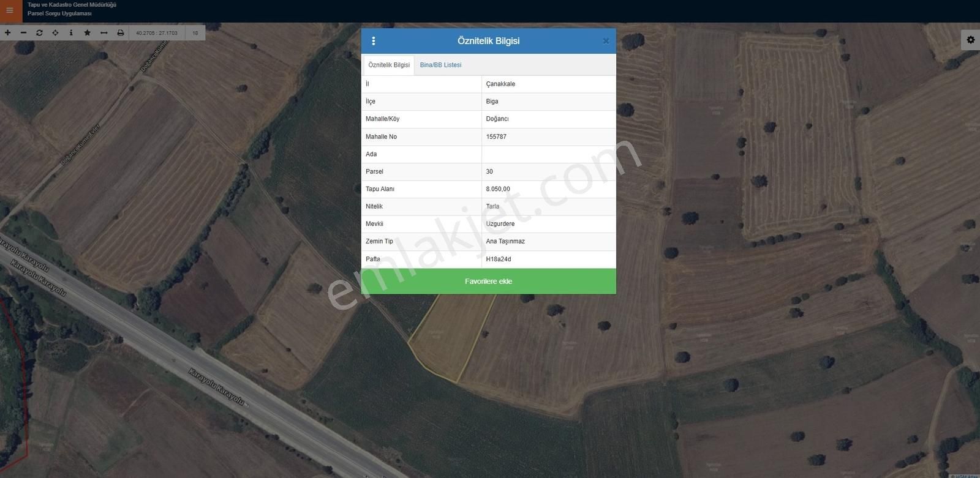Click the locate crosshair tool
The width and height of the screenshot is (980, 478).
[56, 33]
